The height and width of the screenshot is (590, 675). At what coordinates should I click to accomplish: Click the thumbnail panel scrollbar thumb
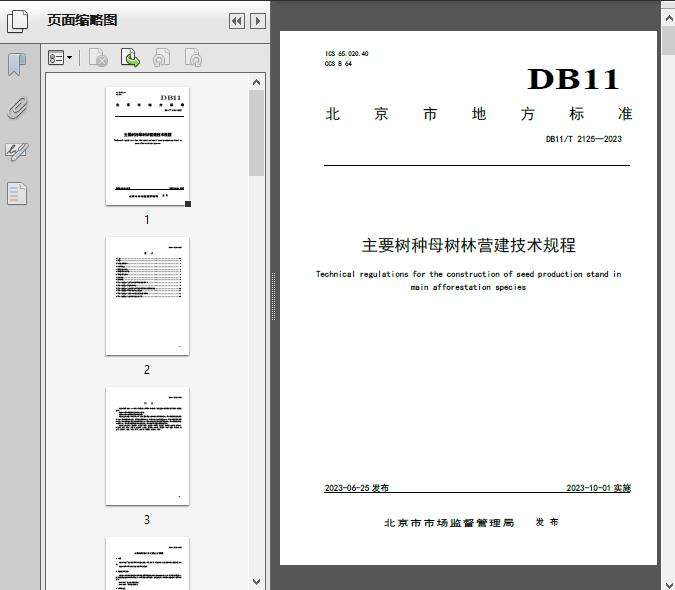pyautogui.click(x=257, y=133)
